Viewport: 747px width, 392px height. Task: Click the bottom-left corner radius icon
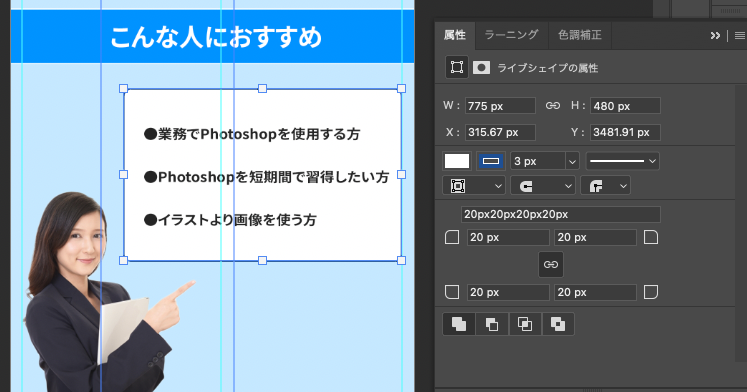452,292
